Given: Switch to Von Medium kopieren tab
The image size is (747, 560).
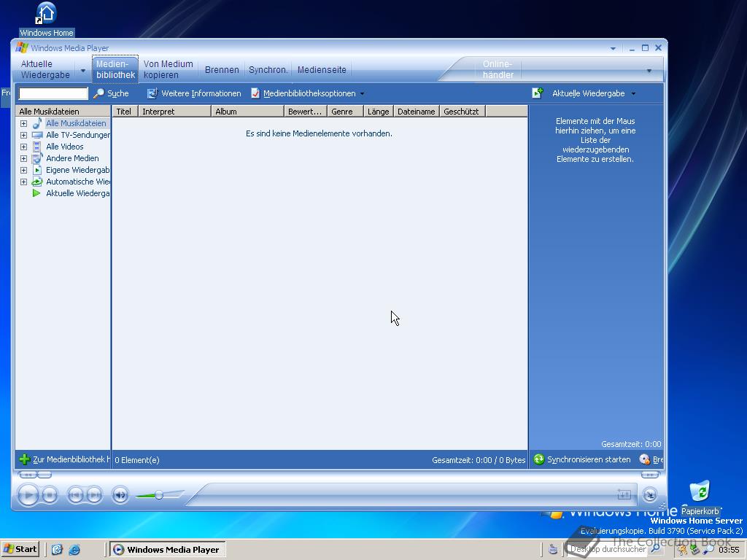Looking at the screenshot, I should coord(169,69).
